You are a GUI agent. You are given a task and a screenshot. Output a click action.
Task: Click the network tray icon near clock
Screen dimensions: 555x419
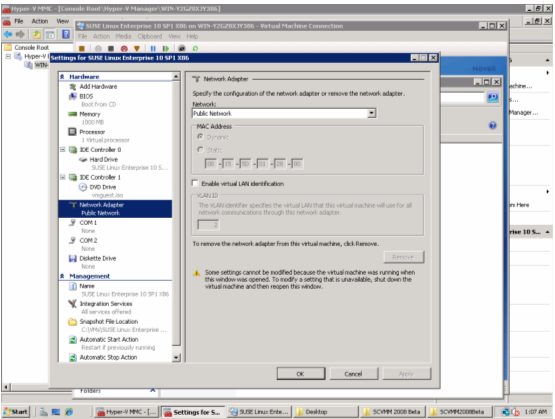point(507,412)
